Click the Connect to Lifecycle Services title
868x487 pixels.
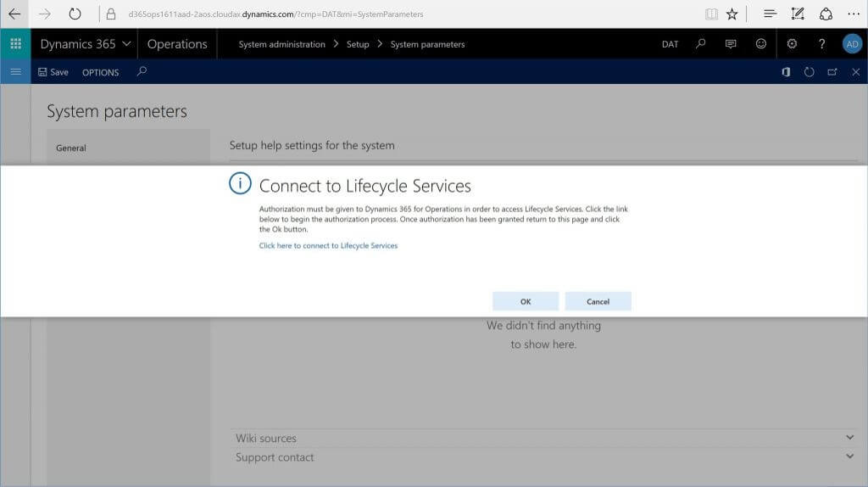tap(364, 186)
